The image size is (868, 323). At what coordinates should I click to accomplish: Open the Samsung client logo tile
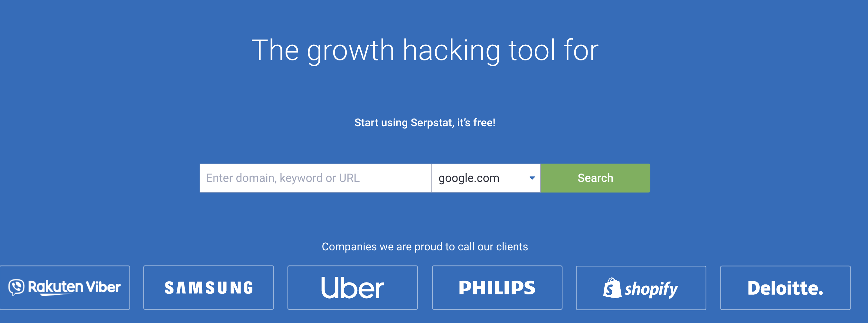coord(209,288)
